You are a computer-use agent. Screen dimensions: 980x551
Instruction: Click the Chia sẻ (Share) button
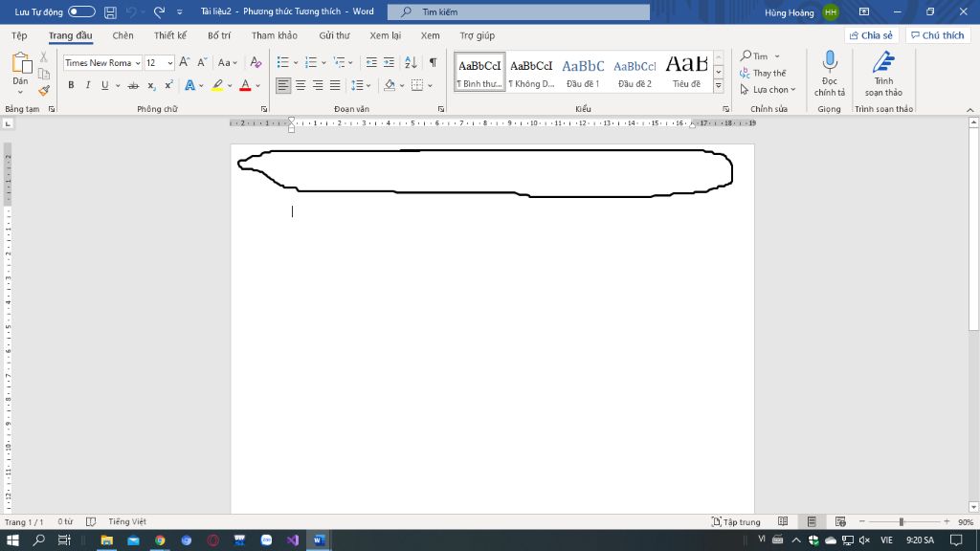tap(871, 35)
